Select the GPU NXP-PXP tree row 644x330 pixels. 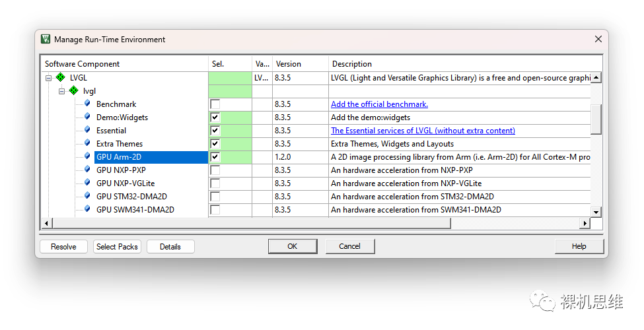point(121,170)
